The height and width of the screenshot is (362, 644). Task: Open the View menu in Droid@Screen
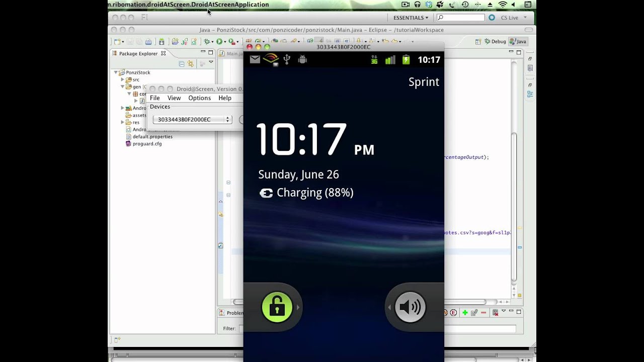(174, 98)
